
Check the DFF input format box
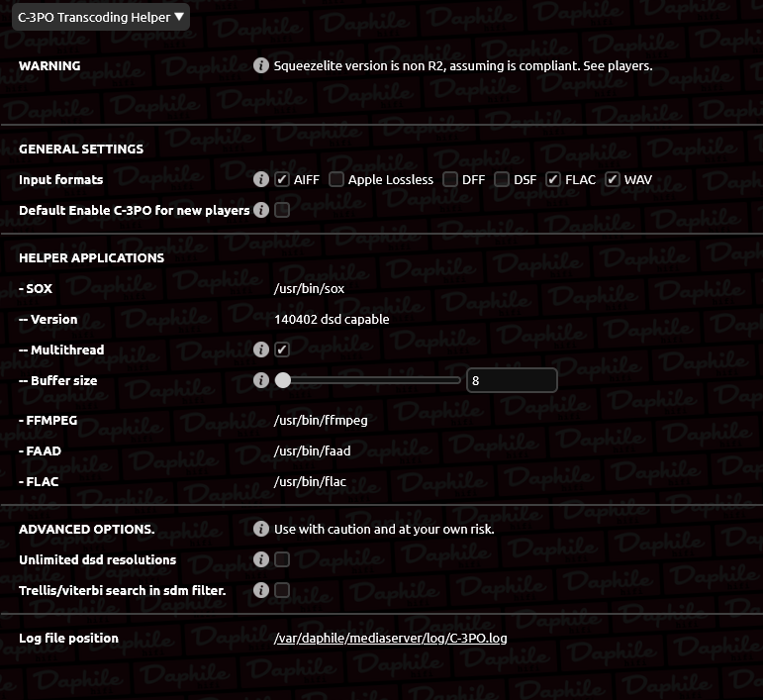pos(450,179)
